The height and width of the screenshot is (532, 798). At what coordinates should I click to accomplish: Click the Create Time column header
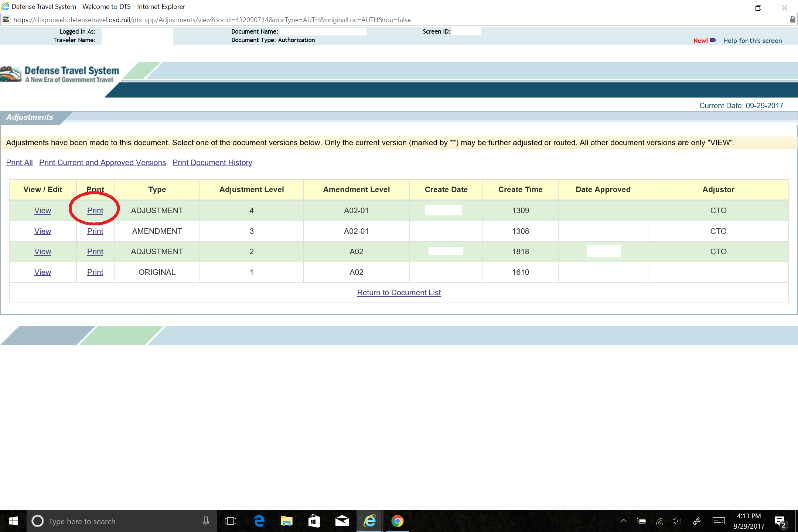pyautogui.click(x=520, y=190)
